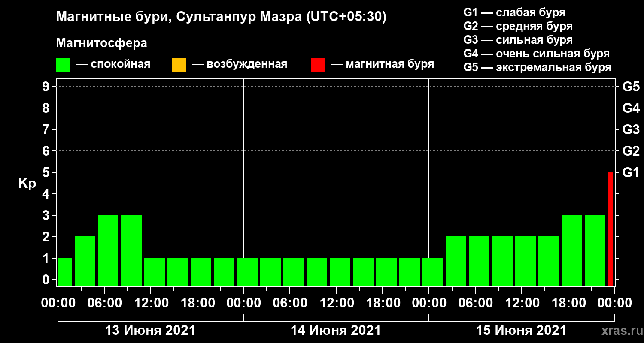Click the '06:00' tick label under 13 June

(x=104, y=303)
